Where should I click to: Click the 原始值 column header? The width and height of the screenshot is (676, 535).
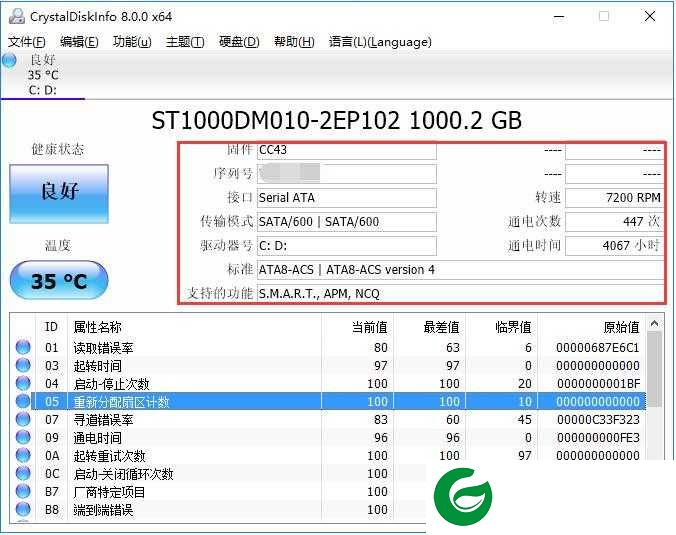(x=592, y=327)
